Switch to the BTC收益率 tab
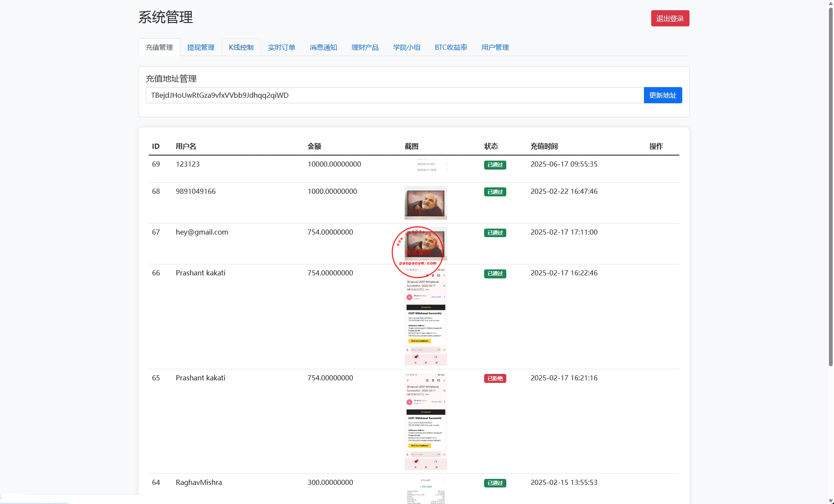 tap(451, 47)
